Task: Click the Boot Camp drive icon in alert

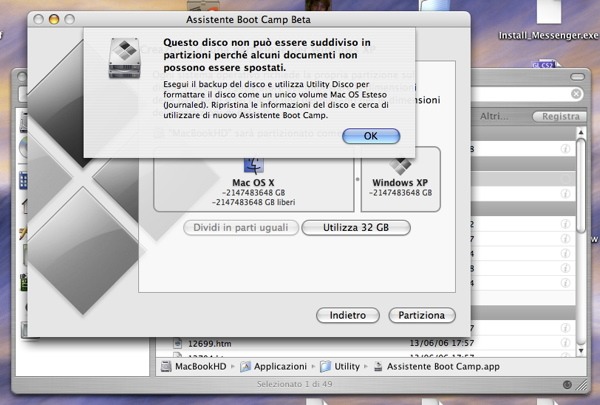Action: pyautogui.click(x=124, y=58)
